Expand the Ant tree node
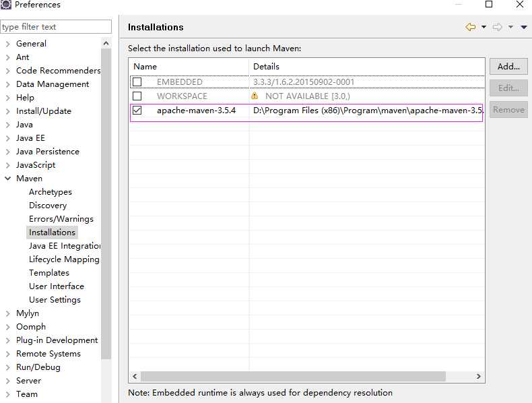Screen dimensions: 532x403 tap(8, 57)
